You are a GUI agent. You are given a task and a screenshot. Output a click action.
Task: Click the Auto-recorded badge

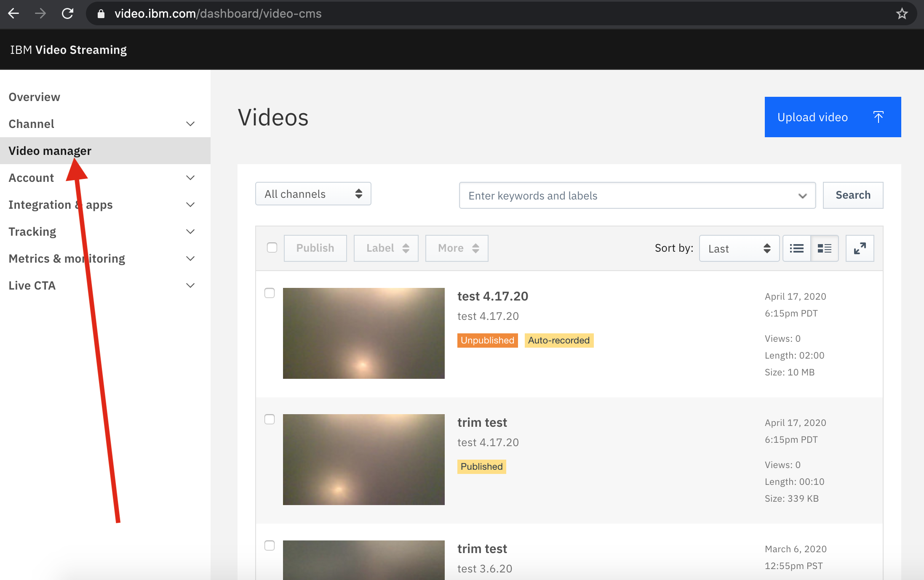tap(559, 340)
